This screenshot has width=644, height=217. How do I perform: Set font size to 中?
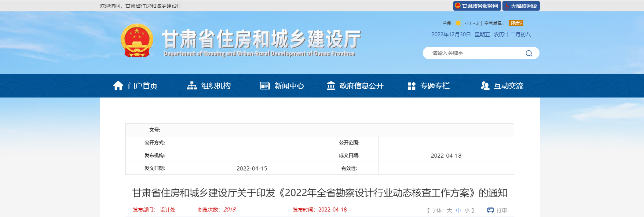[x=458, y=210]
